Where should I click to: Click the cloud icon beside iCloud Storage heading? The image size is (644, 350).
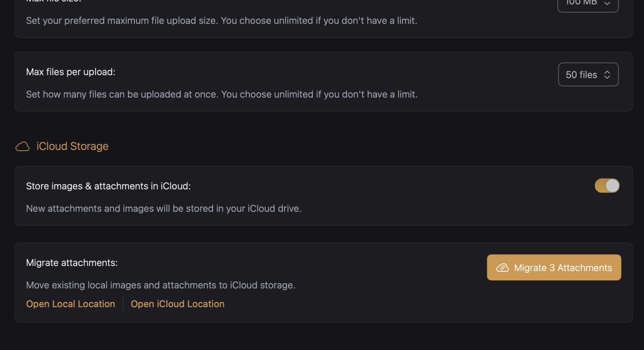[x=22, y=146]
